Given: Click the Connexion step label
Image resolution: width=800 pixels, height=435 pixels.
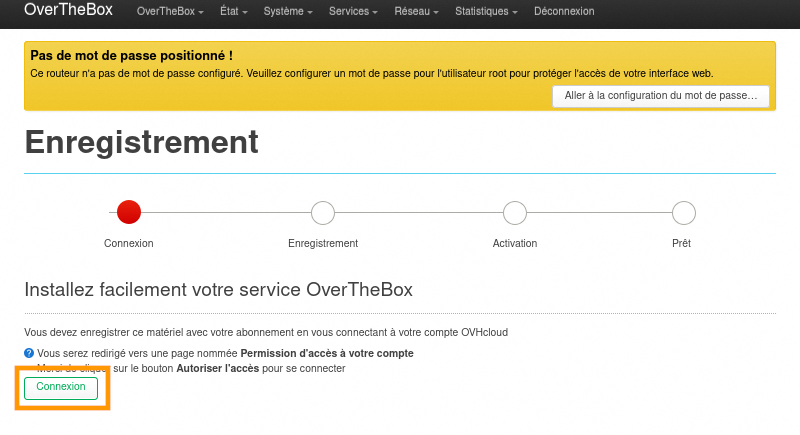Looking at the screenshot, I should (x=129, y=243).
